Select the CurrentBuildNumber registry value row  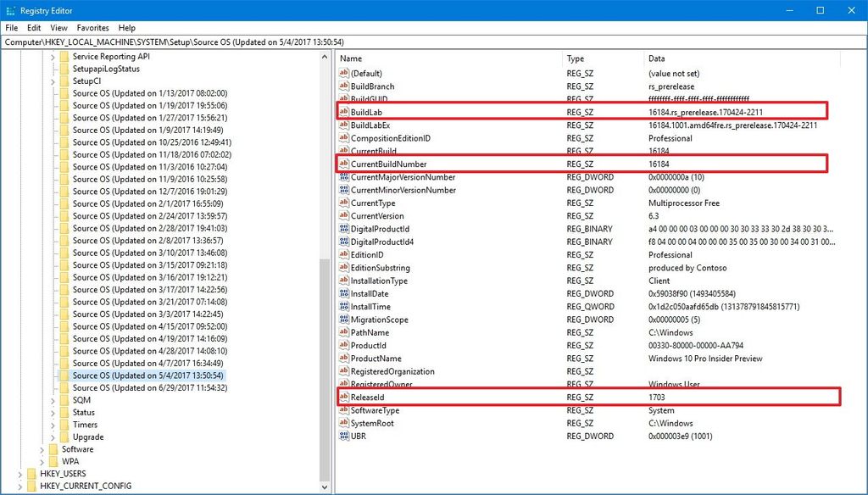(x=390, y=164)
